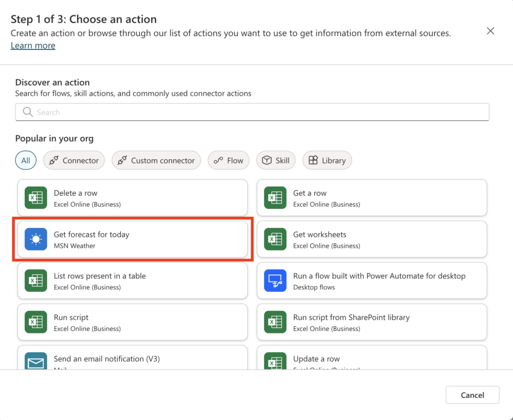Click the Desktop flows monitor icon
Screen dimensions: 513x420
pos(275,281)
